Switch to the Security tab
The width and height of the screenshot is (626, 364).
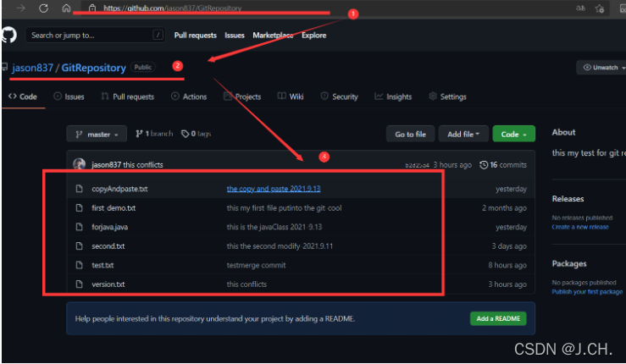(340, 97)
